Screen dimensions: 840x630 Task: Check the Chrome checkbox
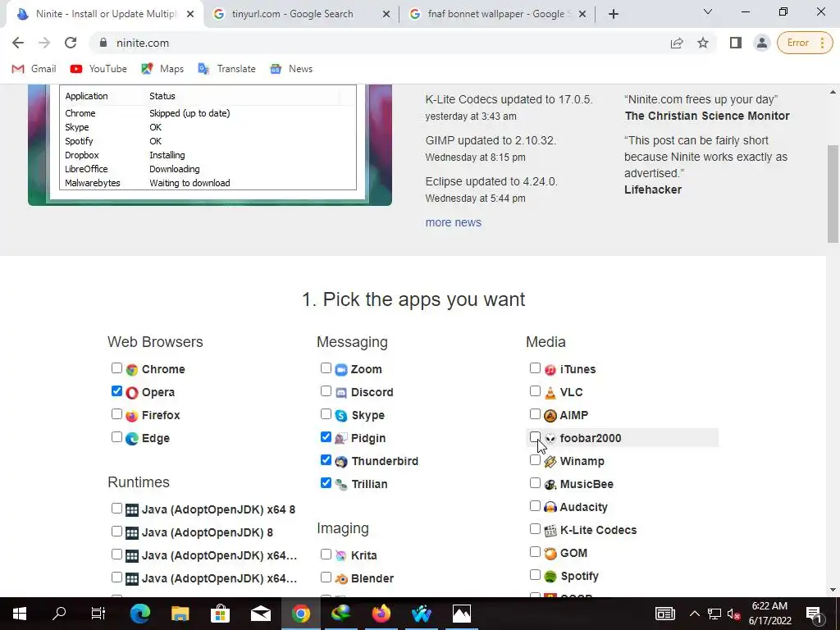pos(116,368)
